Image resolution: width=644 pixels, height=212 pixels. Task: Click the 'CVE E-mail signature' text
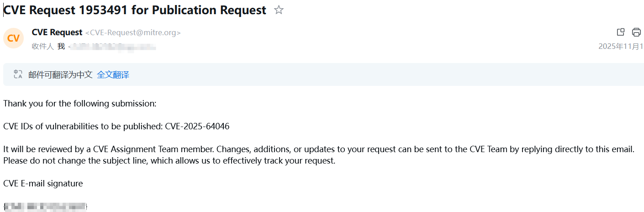click(43, 184)
